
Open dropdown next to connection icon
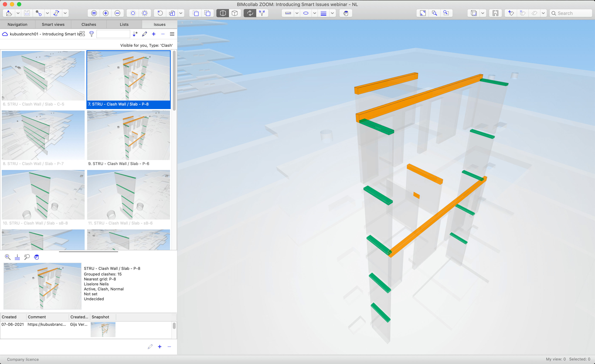(x=48, y=13)
